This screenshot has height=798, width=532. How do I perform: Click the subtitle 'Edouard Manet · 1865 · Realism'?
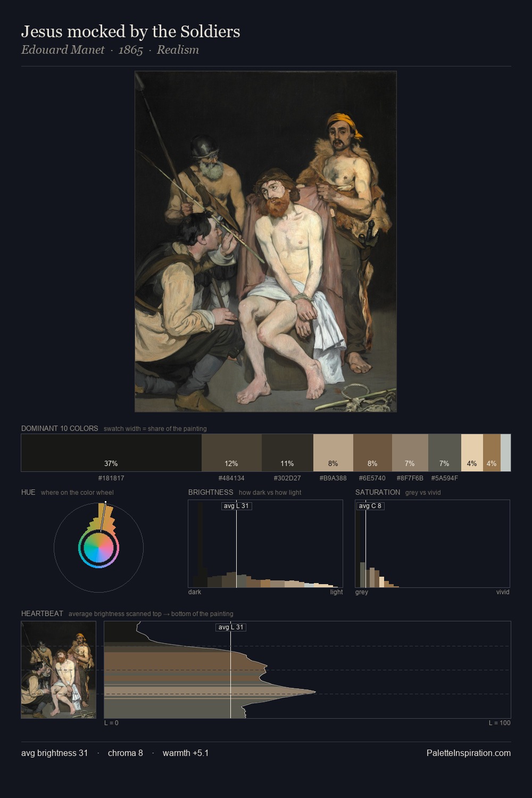click(110, 50)
